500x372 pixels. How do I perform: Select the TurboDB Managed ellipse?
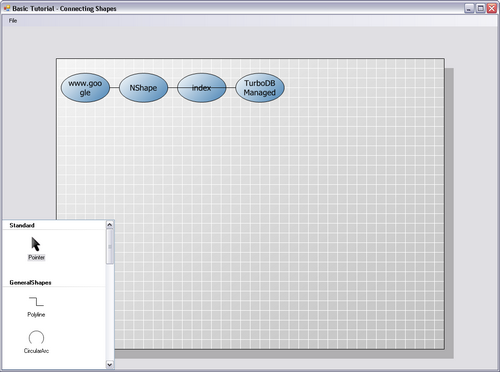pos(260,88)
